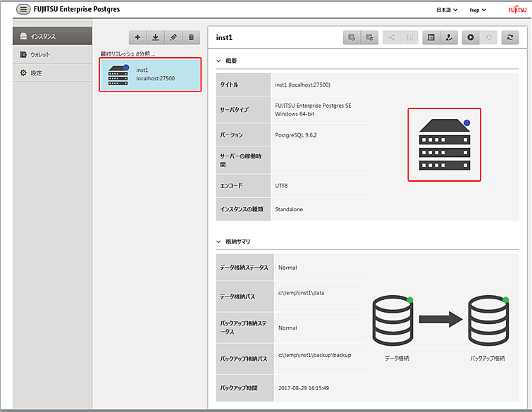Click the greyed-out circular restart icon
Viewport: 532px width, 412px height.
pyautogui.click(x=488, y=37)
